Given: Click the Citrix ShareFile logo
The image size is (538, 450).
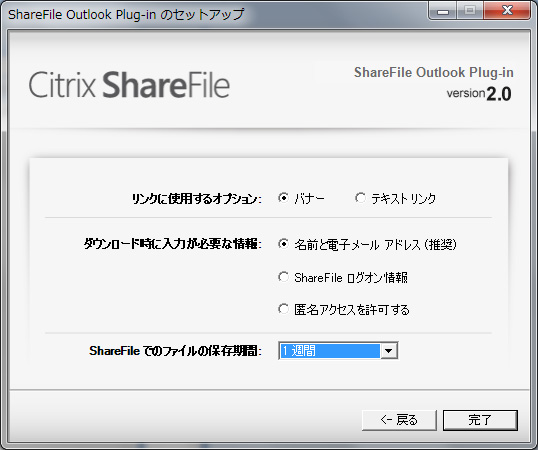Looking at the screenshot, I should [129, 85].
